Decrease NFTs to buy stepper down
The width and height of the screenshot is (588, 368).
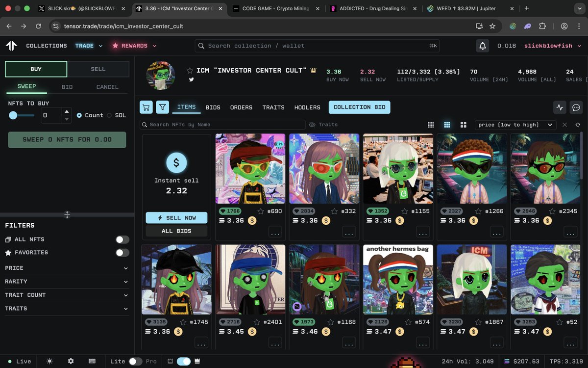(x=67, y=119)
